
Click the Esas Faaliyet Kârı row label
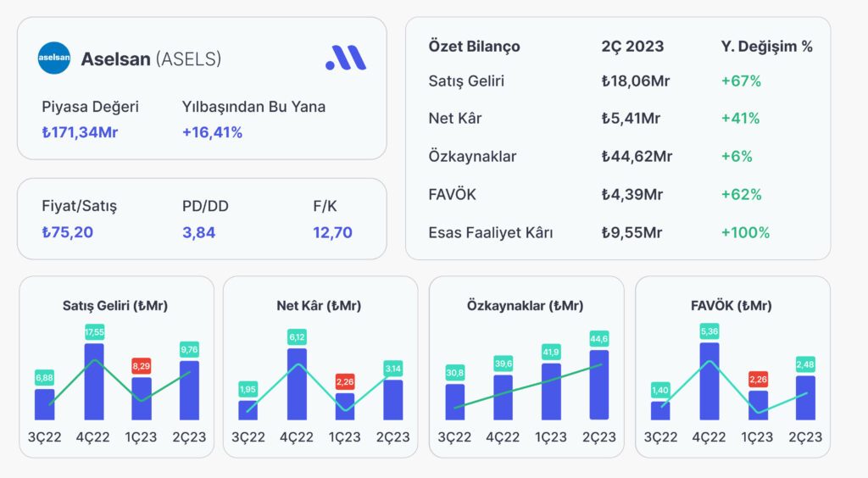click(491, 233)
